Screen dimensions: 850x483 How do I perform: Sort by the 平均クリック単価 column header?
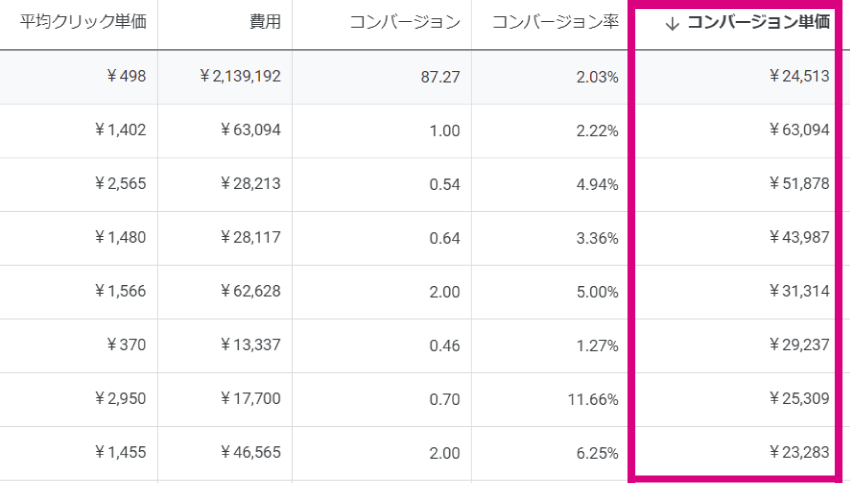[x=83, y=22]
